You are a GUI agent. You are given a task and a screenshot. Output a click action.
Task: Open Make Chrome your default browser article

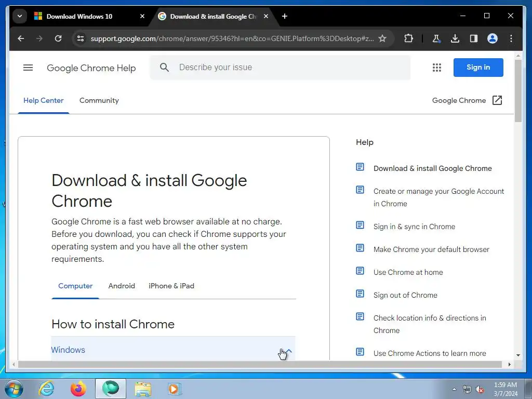431,249
